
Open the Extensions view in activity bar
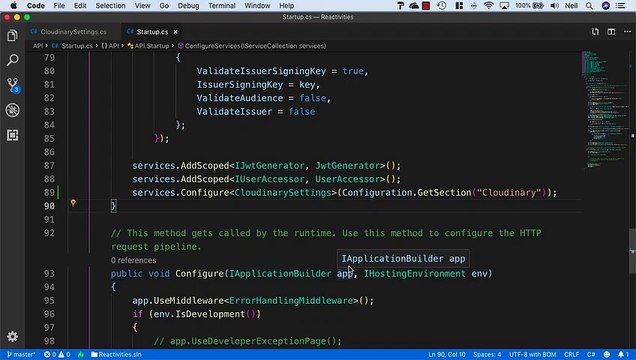click(13, 135)
